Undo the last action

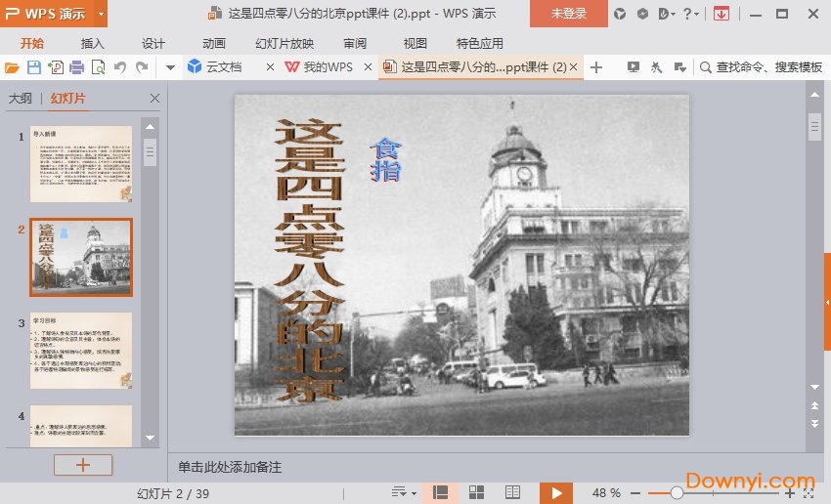click(120, 67)
